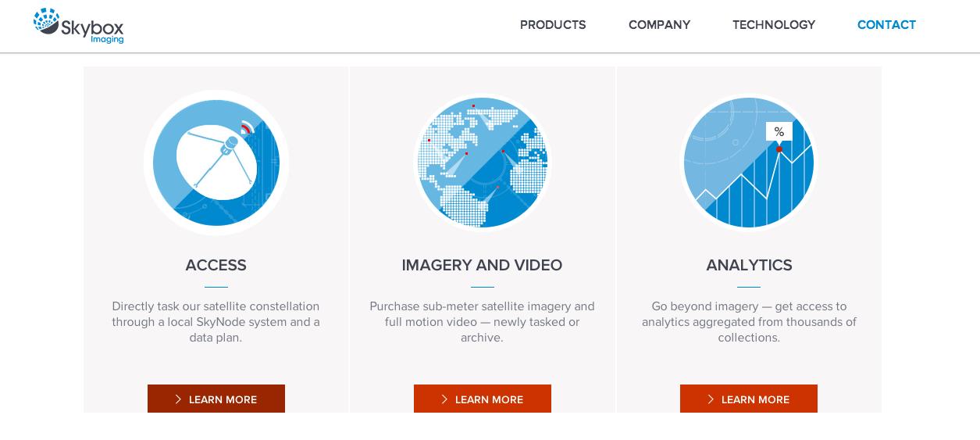Click the SkyNode data plan description text

click(216, 322)
